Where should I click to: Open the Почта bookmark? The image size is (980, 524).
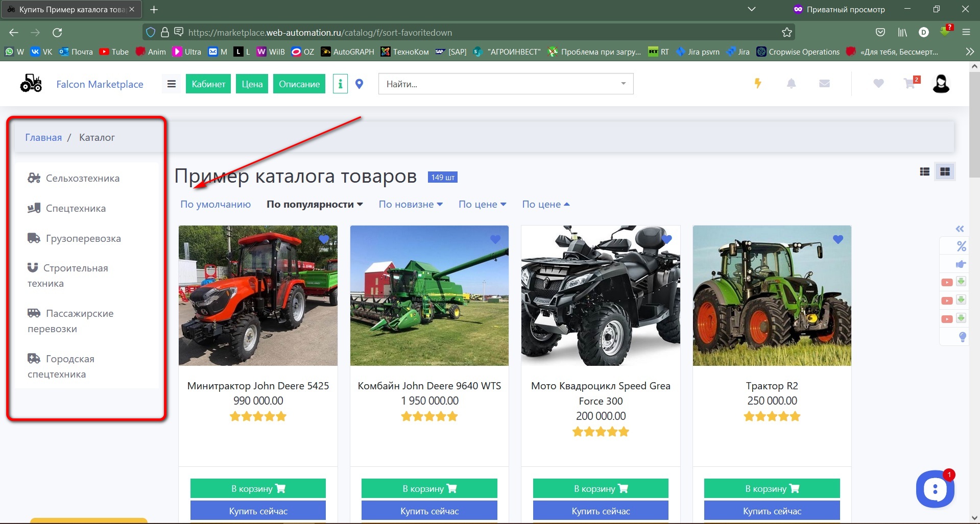click(x=76, y=52)
